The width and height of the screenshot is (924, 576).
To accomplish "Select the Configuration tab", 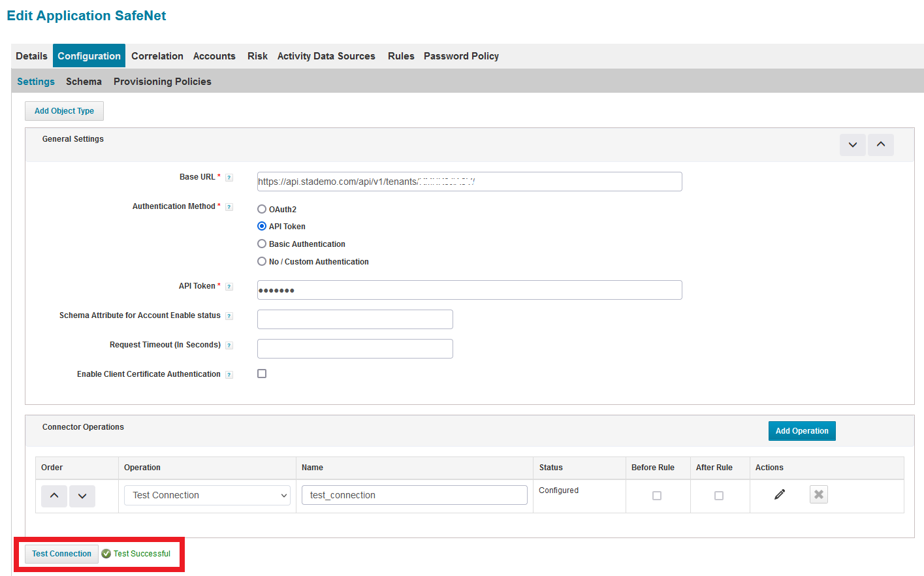I will coord(89,56).
